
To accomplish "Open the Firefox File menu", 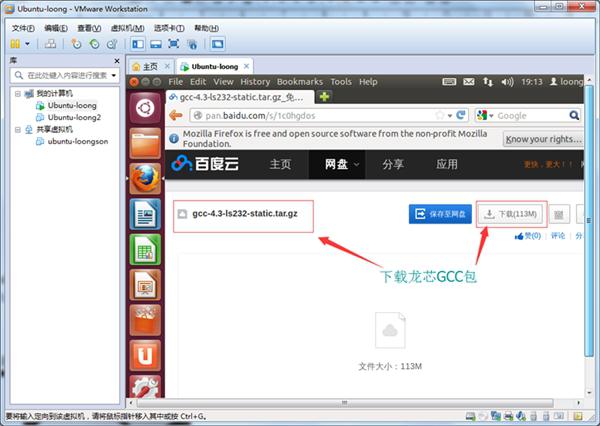I will tap(176, 82).
